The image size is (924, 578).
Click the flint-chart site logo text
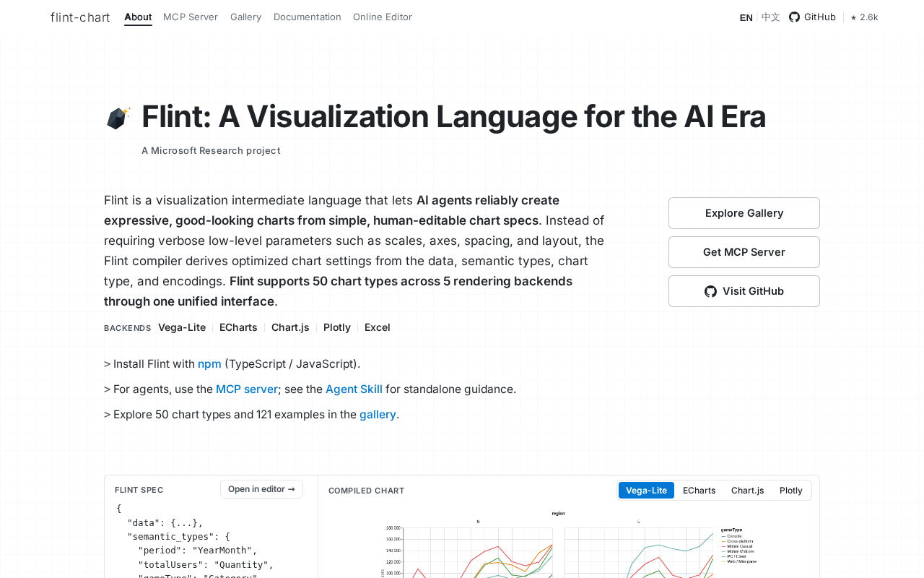pos(80,17)
